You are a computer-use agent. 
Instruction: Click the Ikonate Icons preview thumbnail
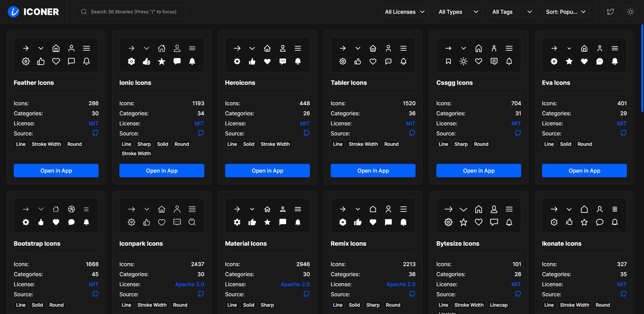point(584,215)
